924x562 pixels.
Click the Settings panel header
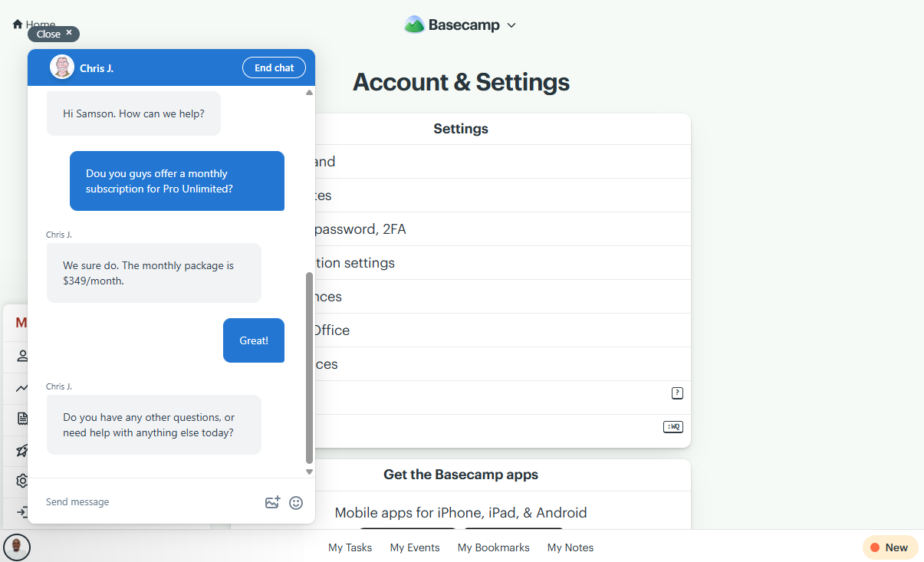[x=461, y=129]
